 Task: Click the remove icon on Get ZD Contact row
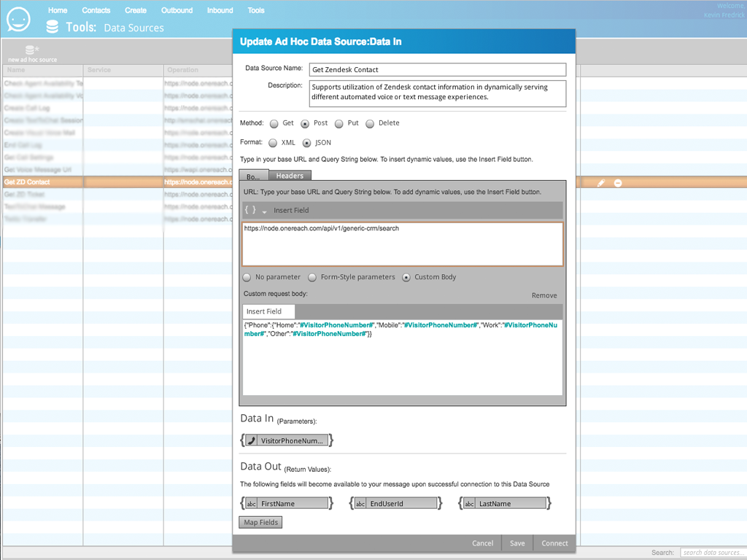pos(618,182)
